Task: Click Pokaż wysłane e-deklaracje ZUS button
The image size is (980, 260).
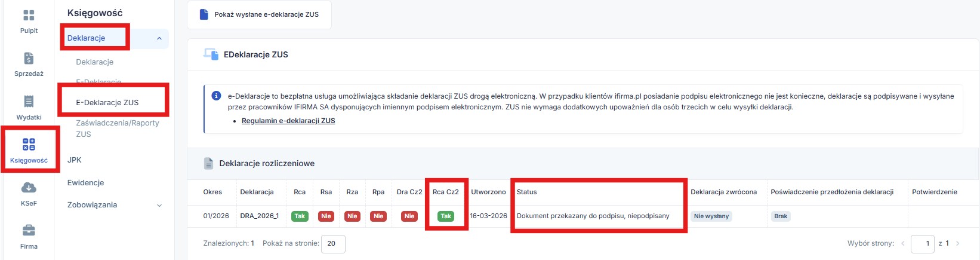Action: pyautogui.click(x=259, y=14)
